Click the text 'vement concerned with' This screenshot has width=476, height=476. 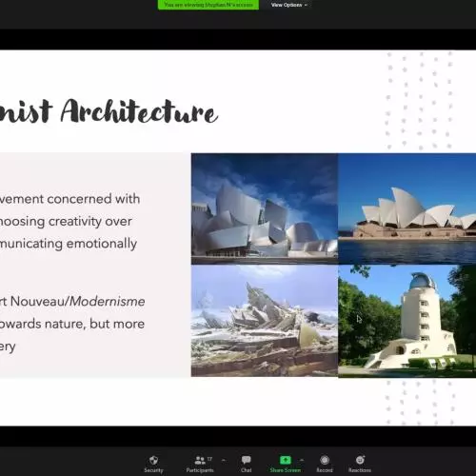69,199
